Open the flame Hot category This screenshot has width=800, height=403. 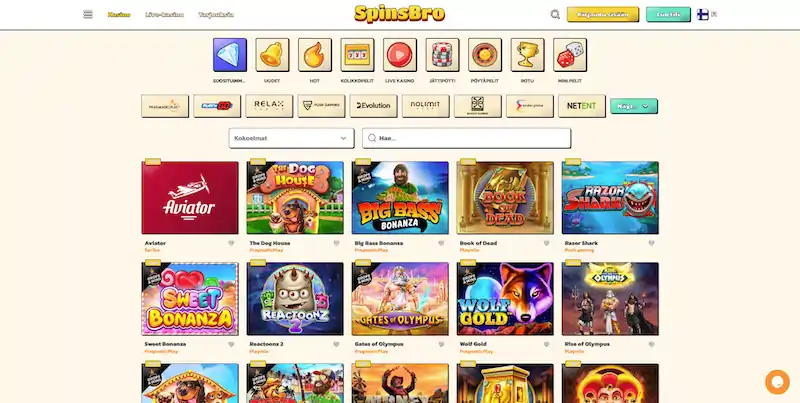[315, 55]
